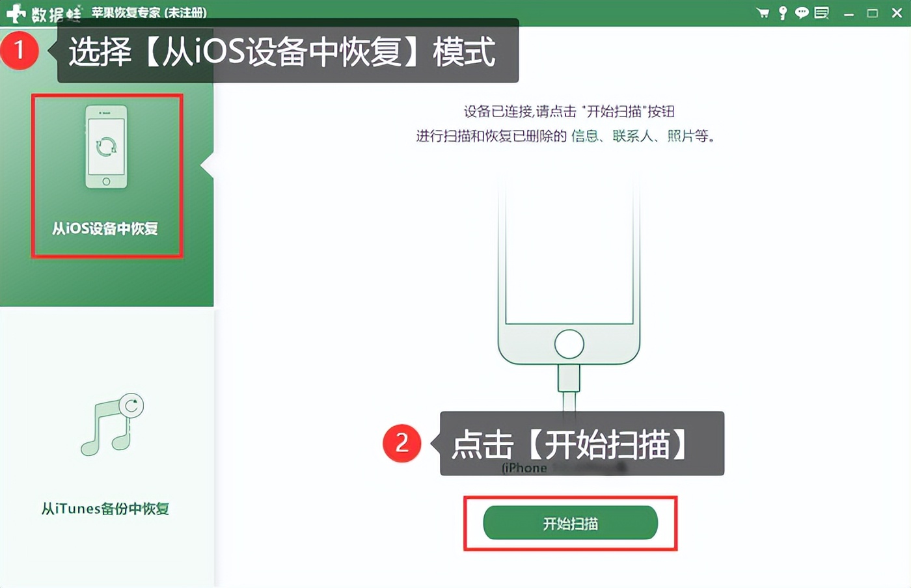Switch to 从iTunes备份中恢复 mode label
The height and width of the screenshot is (588, 911).
105,509
